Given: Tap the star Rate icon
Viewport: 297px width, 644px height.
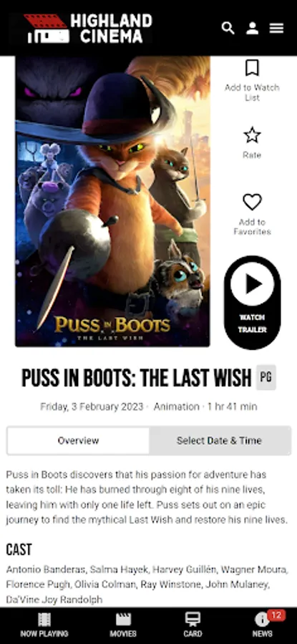Looking at the screenshot, I should [252, 135].
